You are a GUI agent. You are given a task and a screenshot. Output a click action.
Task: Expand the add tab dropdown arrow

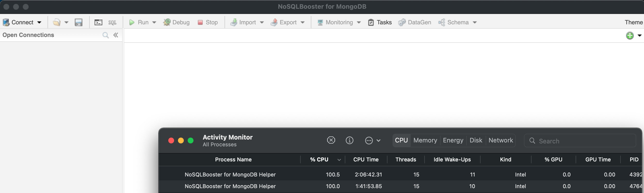coord(639,35)
